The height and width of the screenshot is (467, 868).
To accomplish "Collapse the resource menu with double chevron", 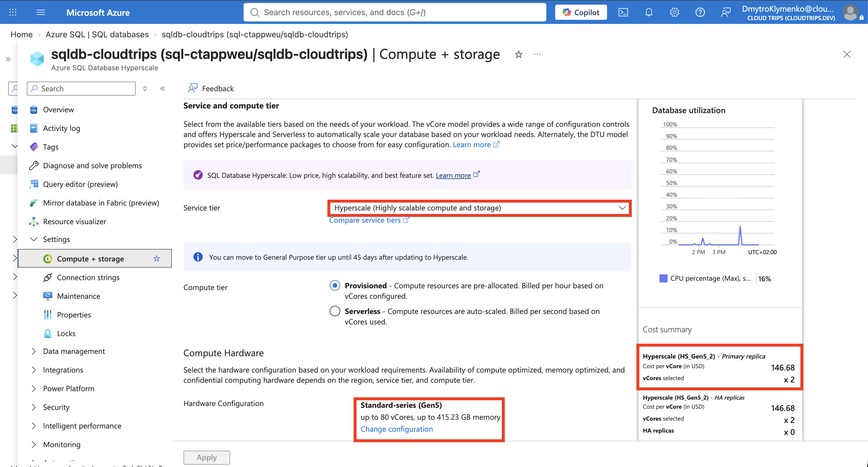I will 163,89.
